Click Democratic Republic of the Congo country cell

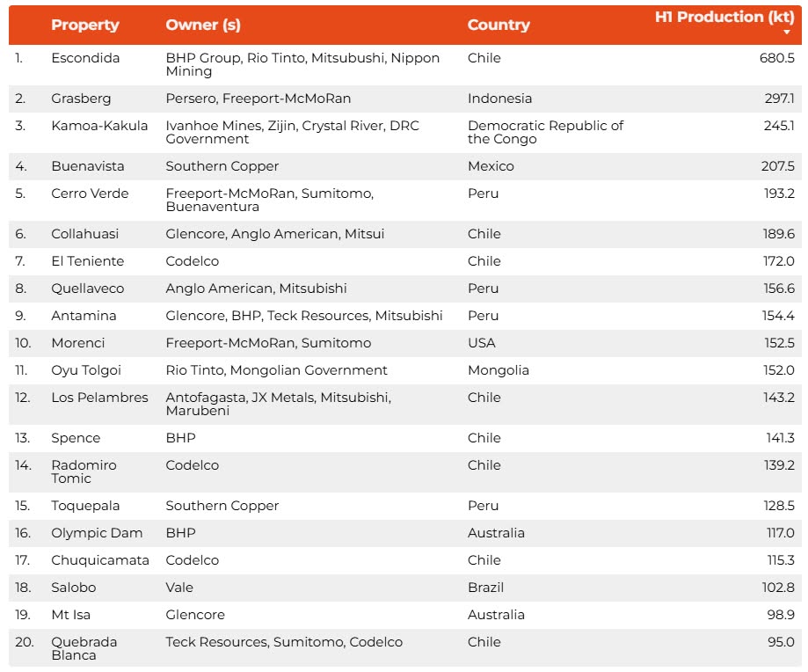(545, 132)
